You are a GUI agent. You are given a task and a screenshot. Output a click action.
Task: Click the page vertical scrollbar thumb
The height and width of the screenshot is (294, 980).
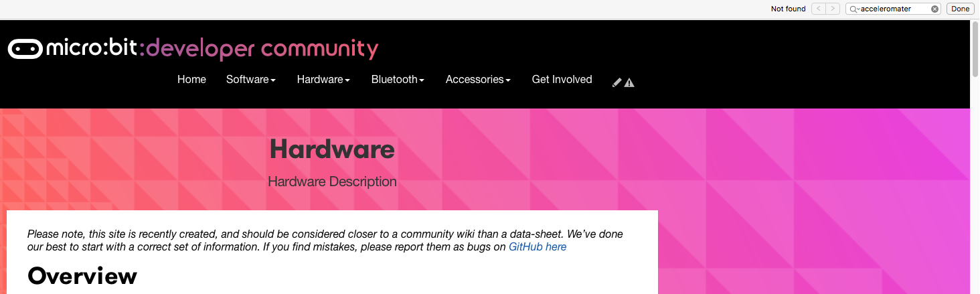coord(975,50)
